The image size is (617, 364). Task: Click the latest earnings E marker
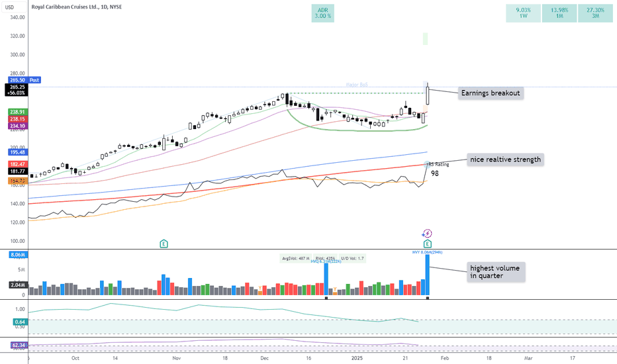(x=428, y=244)
